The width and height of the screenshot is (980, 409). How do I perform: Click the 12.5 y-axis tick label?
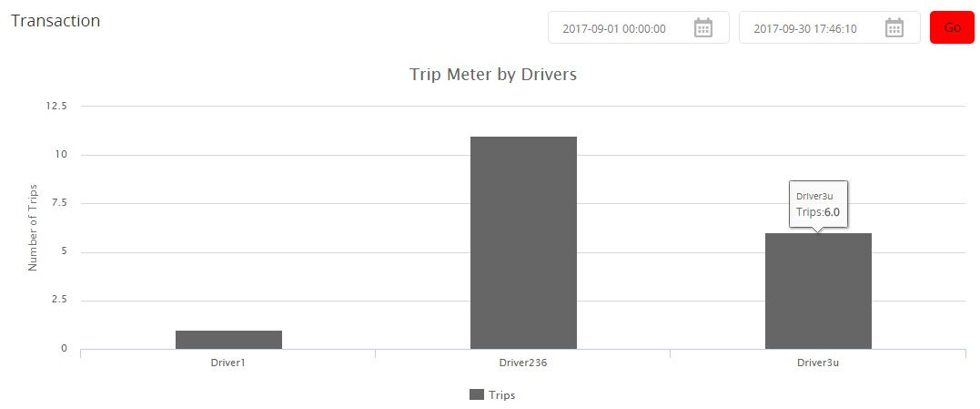[x=57, y=106]
